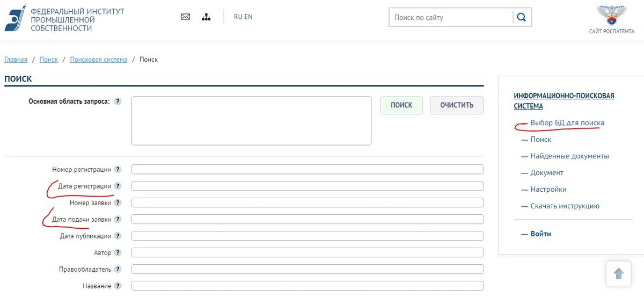Open Информационно-поисковая система heading link
The image size is (644, 297).
point(564,101)
